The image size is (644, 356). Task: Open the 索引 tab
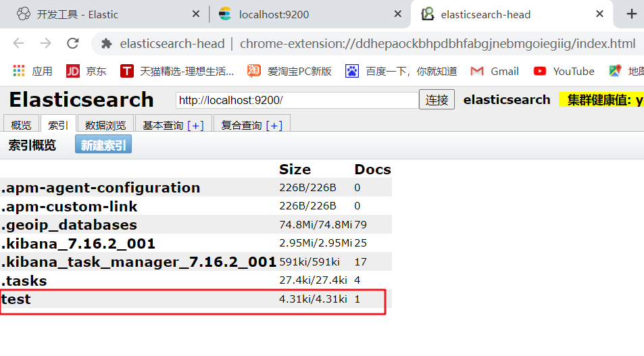(x=58, y=125)
